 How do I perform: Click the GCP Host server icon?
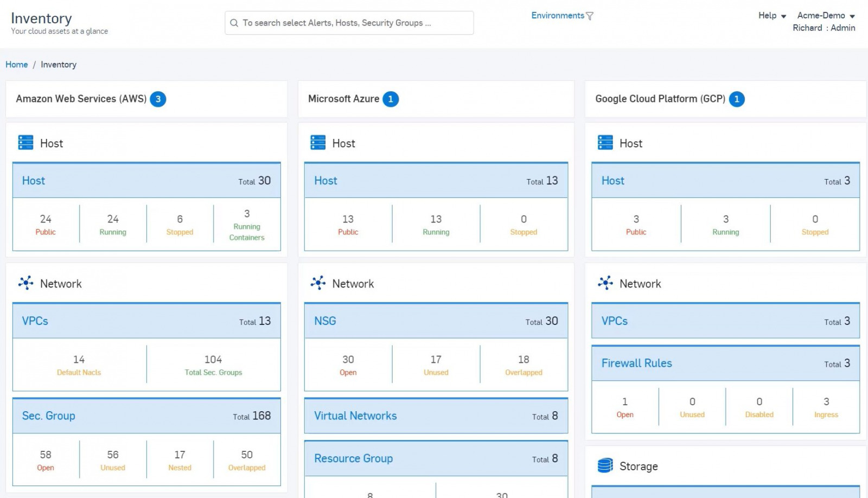pyautogui.click(x=605, y=143)
